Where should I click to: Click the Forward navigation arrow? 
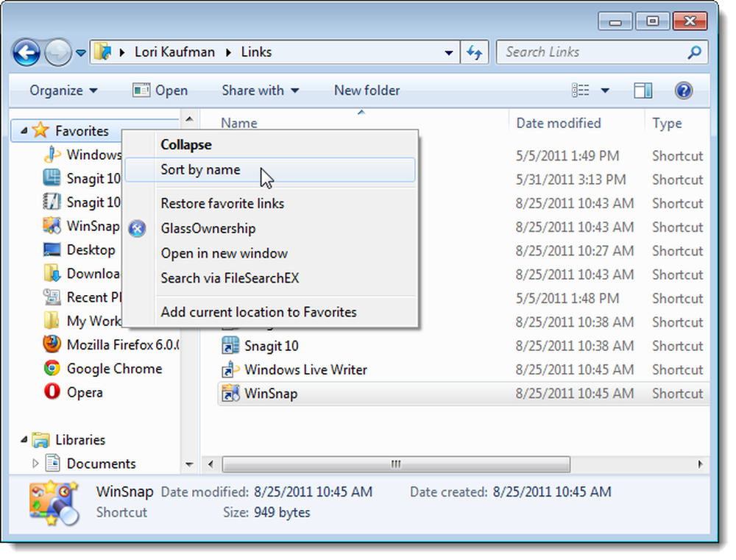coord(57,52)
